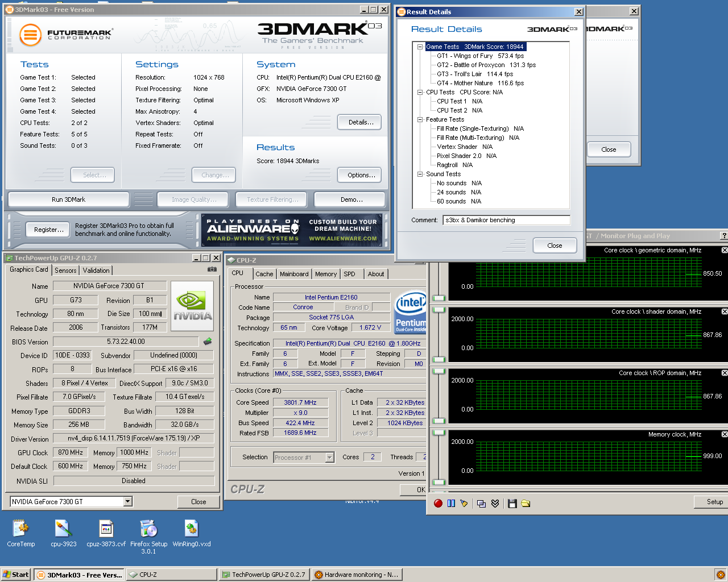728x582 pixels.
Task: Click the Run 3DMark button
Action: click(x=68, y=199)
